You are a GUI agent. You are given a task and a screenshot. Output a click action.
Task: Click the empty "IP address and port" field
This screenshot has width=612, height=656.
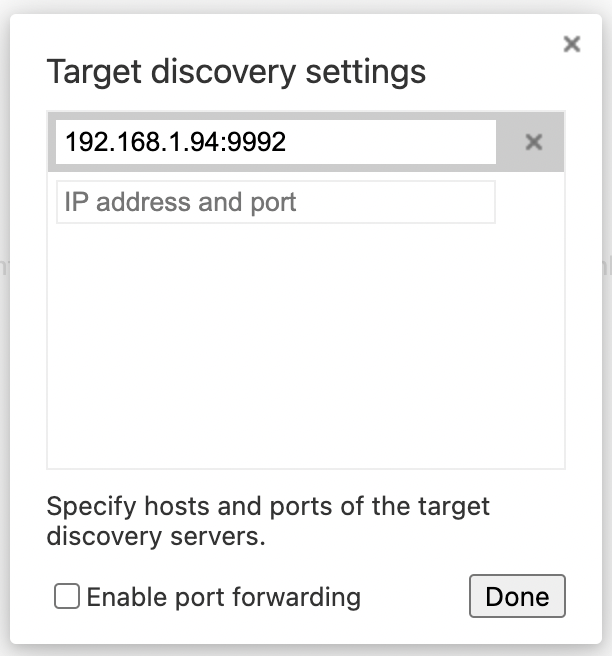tap(275, 202)
